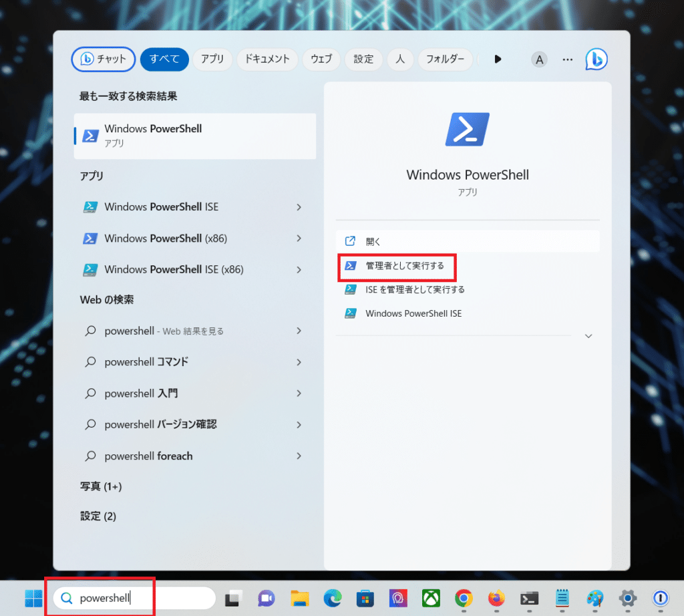Expand arrow for powershell バージョン確認
684x616 pixels.
(x=299, y=424)
